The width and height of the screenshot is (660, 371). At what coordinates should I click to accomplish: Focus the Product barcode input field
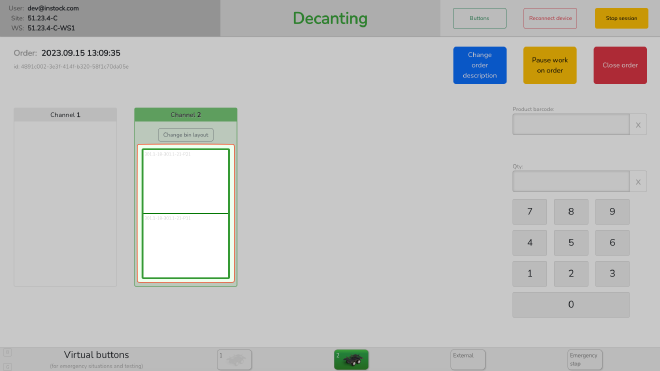571,124
